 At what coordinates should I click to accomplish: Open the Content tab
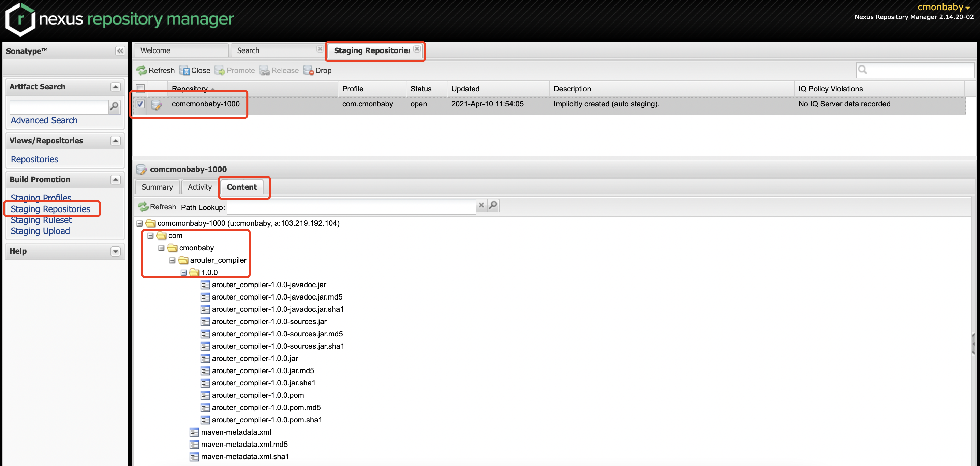coord(241,187)
